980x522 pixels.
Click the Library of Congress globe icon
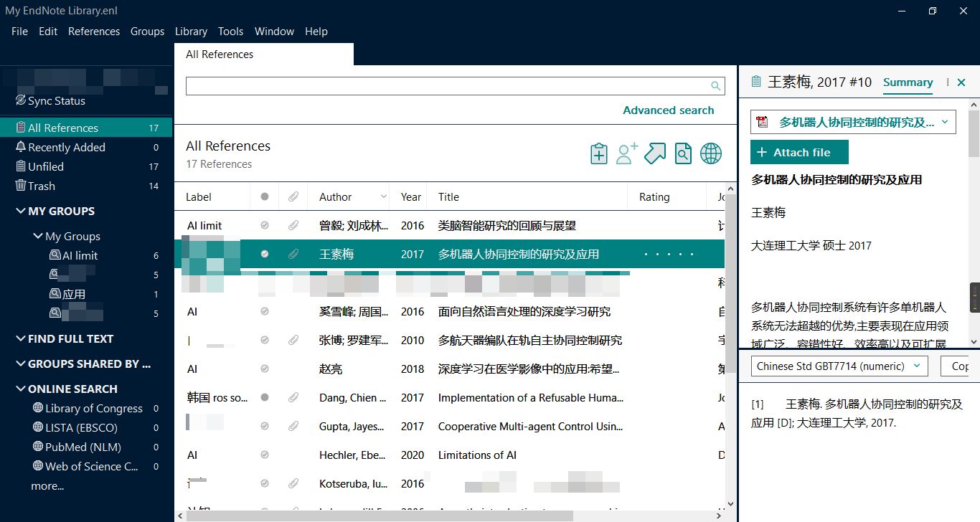(38, 408)
